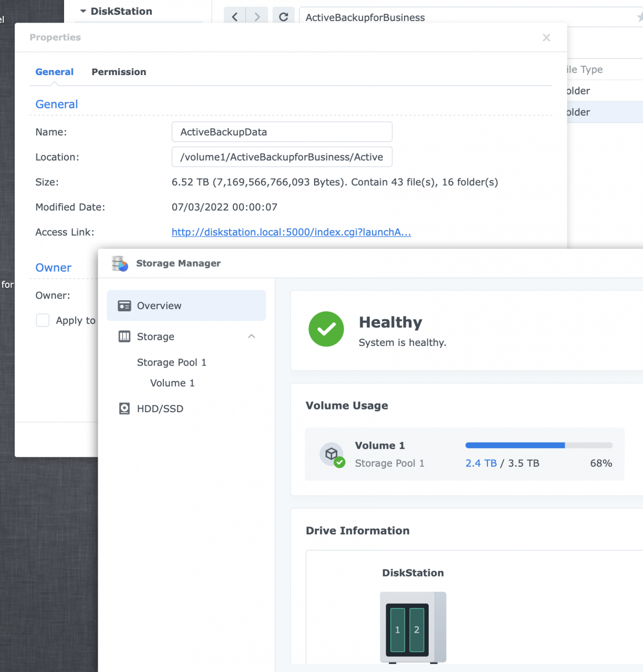Screen dimensions: 643x672
Task: Select the HDD/SSD section icon
Action: point(124,408)
